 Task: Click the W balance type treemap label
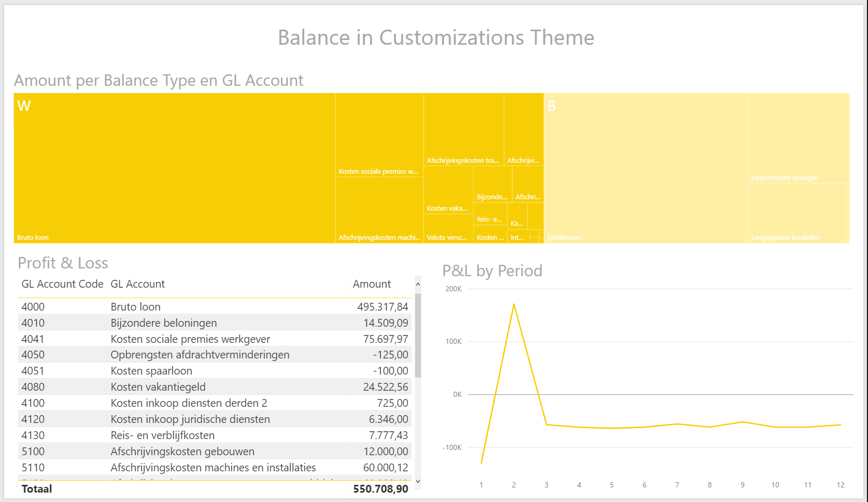pos(24,106)
